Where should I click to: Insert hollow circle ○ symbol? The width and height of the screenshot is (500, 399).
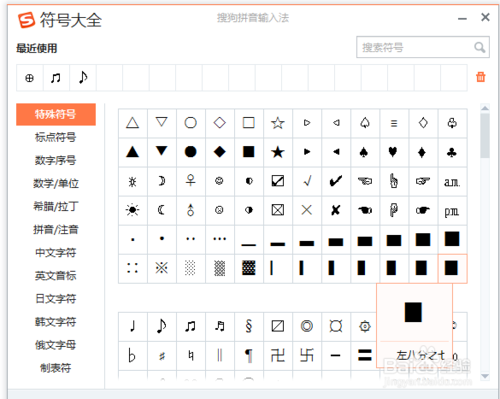pos(191,123)
